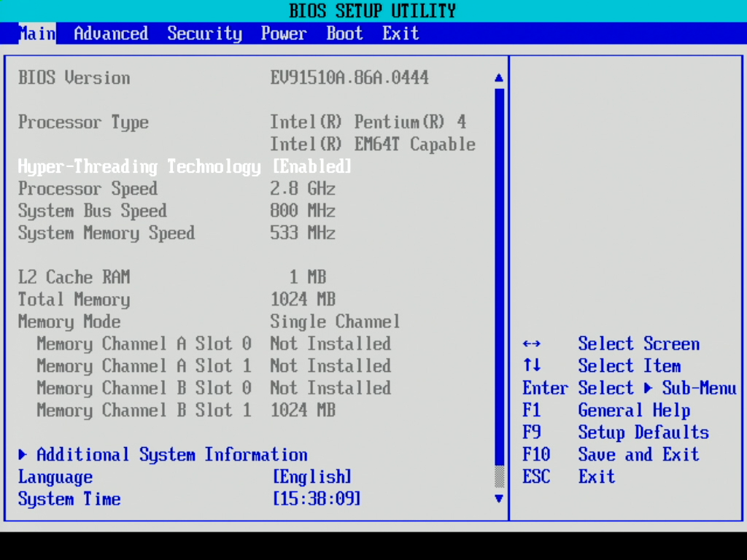Click the arrow beside Additional System Information
Image resolution: width=747 pixels, height=560 pixels.
[x=23, y=455]
